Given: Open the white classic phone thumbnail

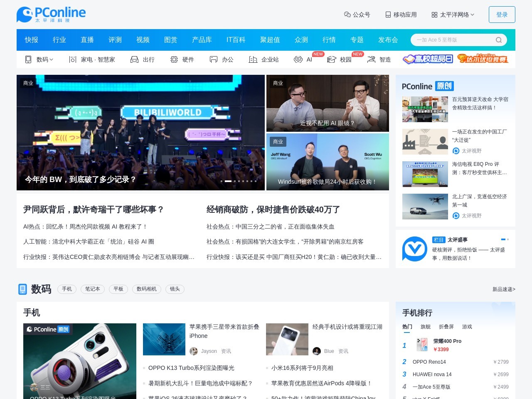Looking at the screenshot, I should coord(287,339).
